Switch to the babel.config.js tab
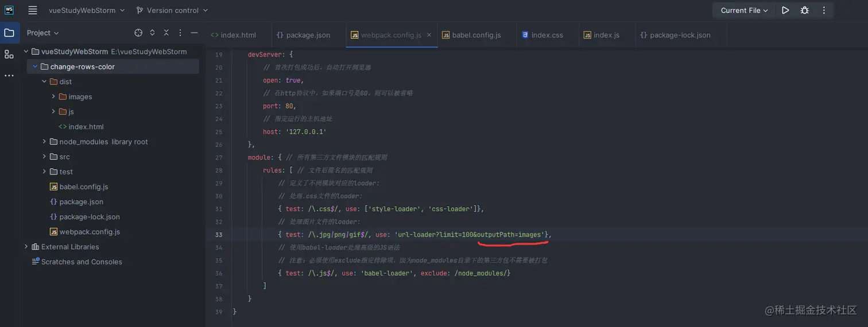The width and height of the screenshot is (868, 327). click(471, 35)
